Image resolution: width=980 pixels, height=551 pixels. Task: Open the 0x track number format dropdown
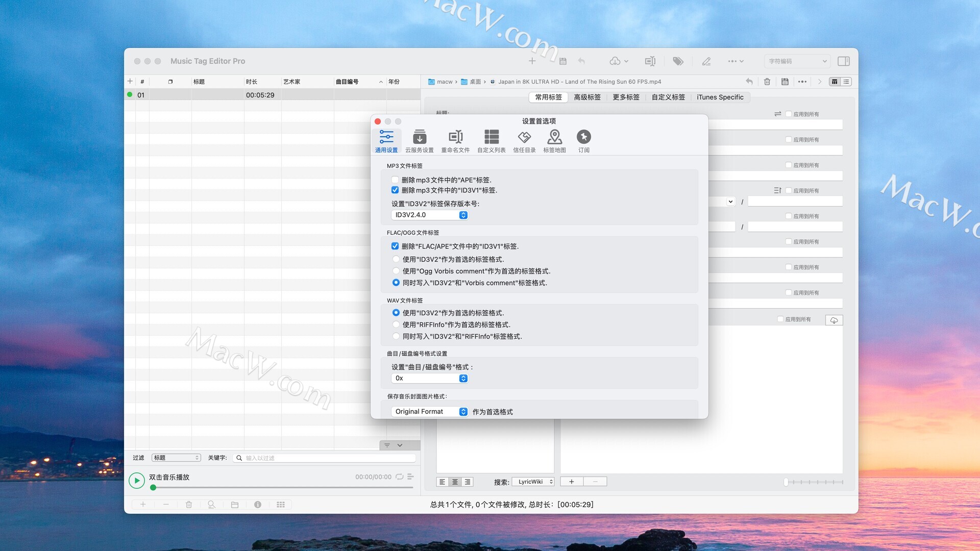(429, 378)
